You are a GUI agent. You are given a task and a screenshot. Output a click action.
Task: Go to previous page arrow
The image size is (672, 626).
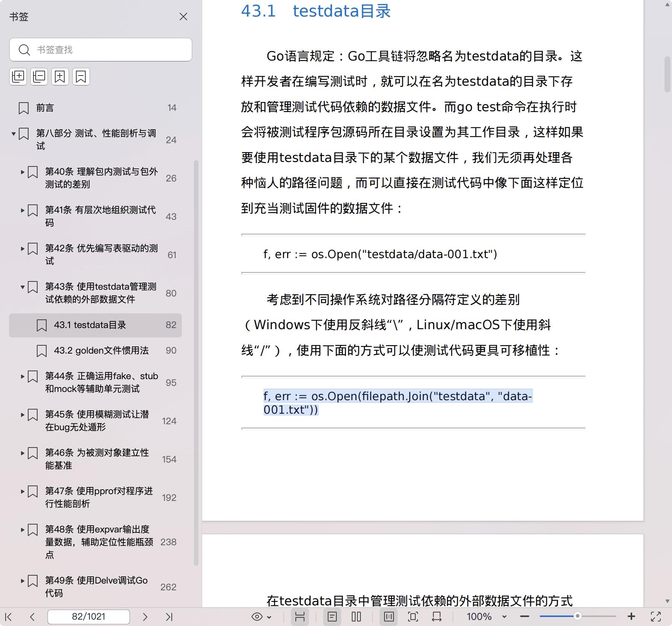tap(32, 617)
